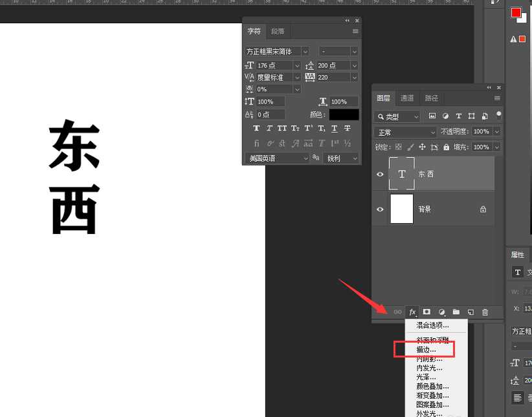
Task: Hide the 背景 background layer
Action: [x=381, y=208]
